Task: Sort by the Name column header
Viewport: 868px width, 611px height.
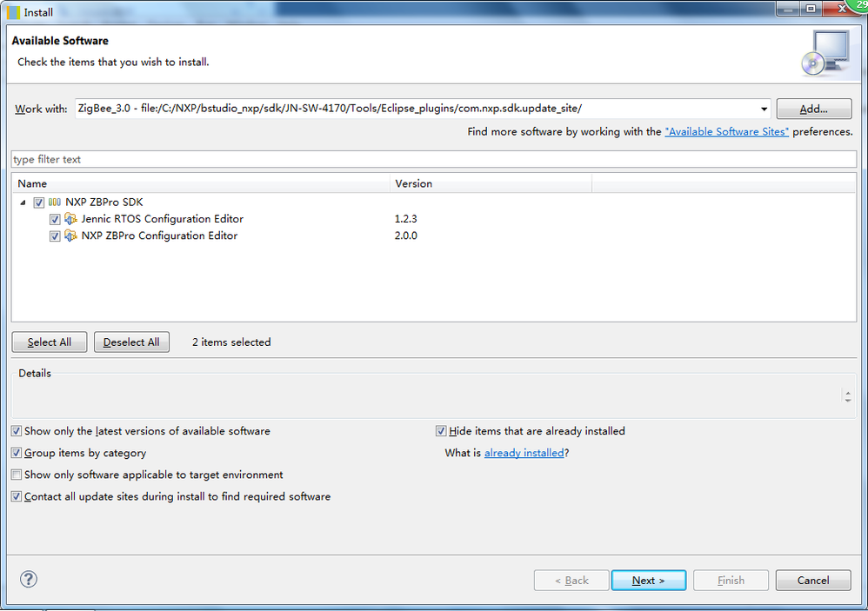Action: [201, 183]
